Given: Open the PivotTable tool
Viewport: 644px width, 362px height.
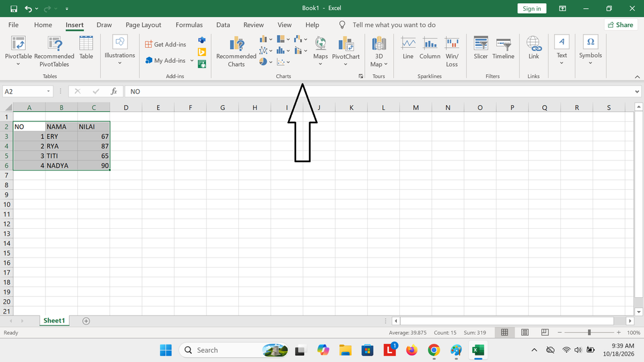Looking at the screenshot, I should click(x=18, y=51).
